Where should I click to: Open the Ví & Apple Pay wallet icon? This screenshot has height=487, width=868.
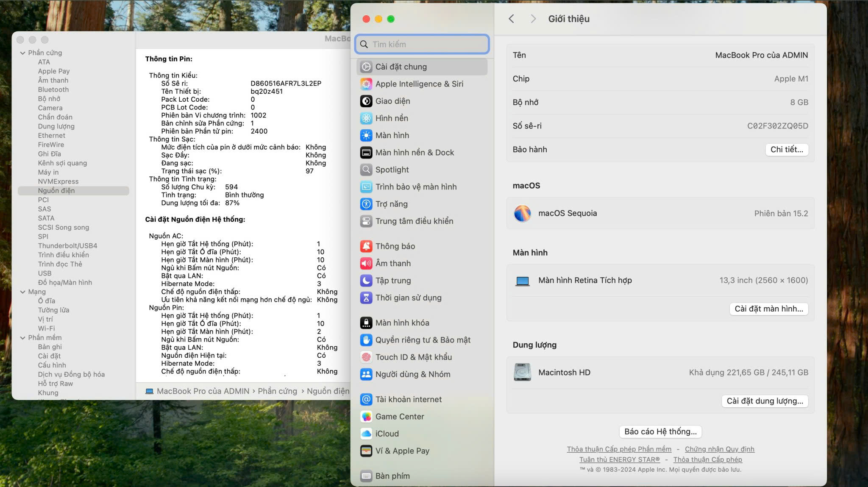[x=366, y=451]
